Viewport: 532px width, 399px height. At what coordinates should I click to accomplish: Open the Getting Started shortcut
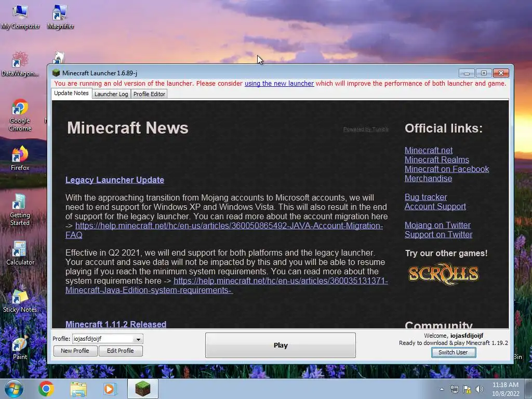[20, 209]
